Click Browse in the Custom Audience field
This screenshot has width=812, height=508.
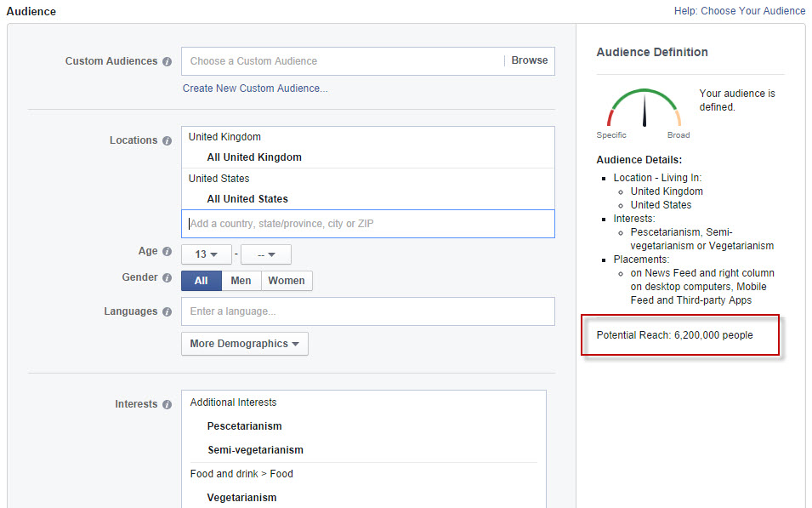pyautogui.click(x=529, y=61)
